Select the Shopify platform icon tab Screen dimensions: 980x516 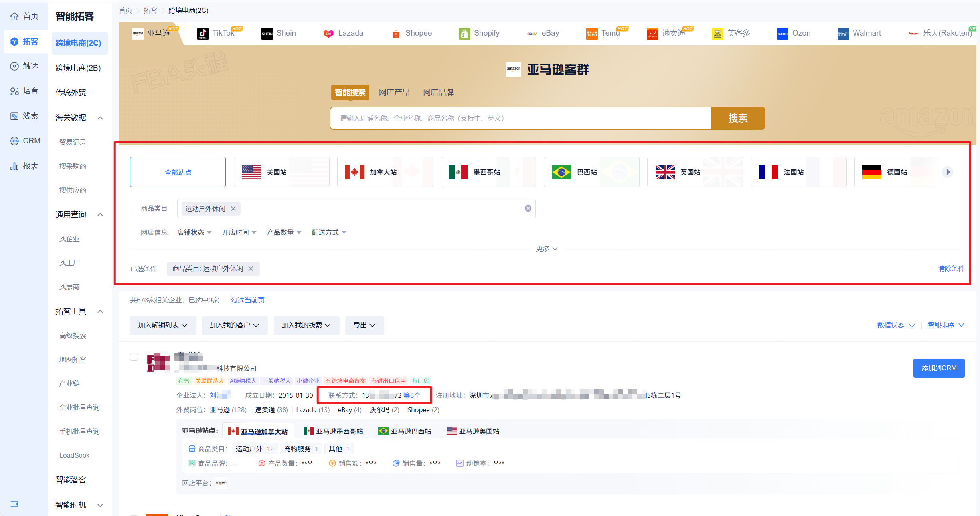(x=464, y=34)
